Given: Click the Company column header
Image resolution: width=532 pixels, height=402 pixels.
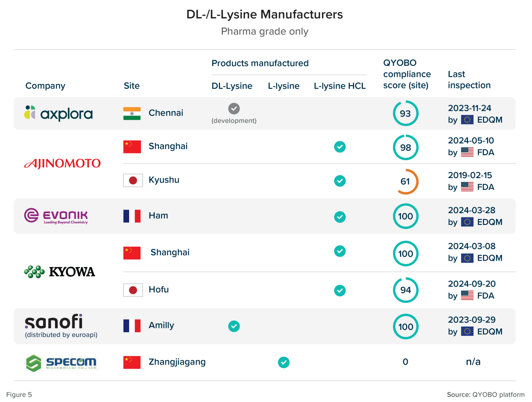Looking at the screenshot, I should [x=45, y=86].
